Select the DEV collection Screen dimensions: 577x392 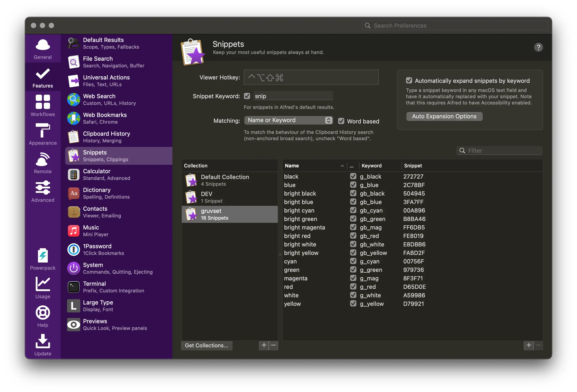tap(230, 197)
